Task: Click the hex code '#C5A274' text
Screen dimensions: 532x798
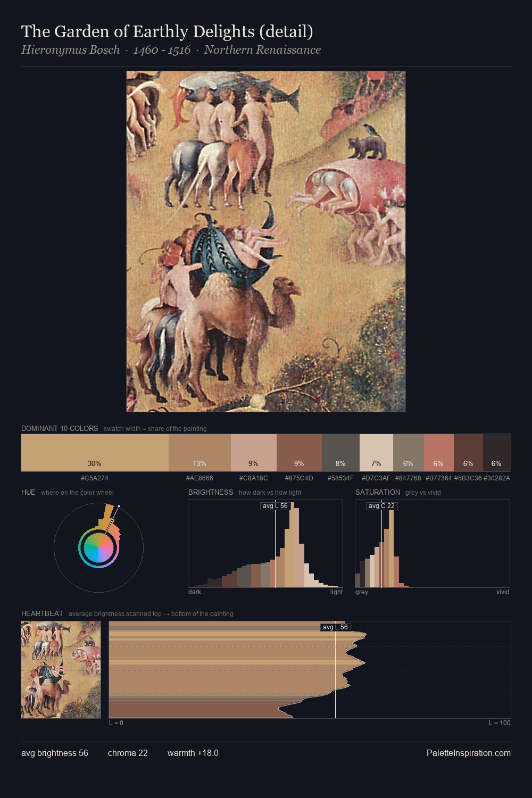Action: click(x=95, y=478)
